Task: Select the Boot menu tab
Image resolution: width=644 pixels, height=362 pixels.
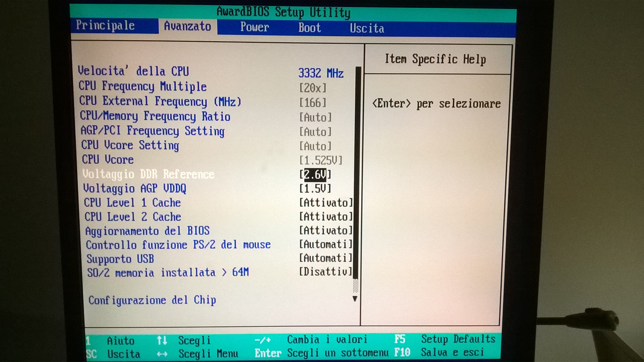Action: click(309, 28)
